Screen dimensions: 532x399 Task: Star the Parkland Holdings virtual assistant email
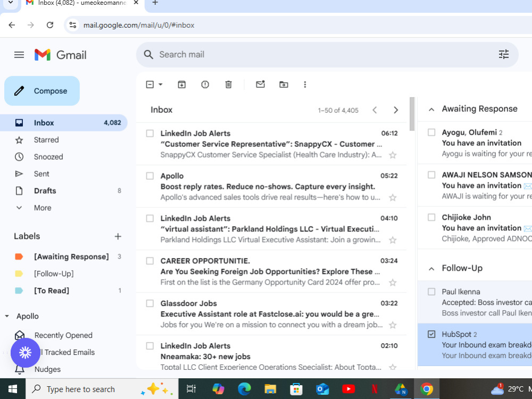pos(393,240)
